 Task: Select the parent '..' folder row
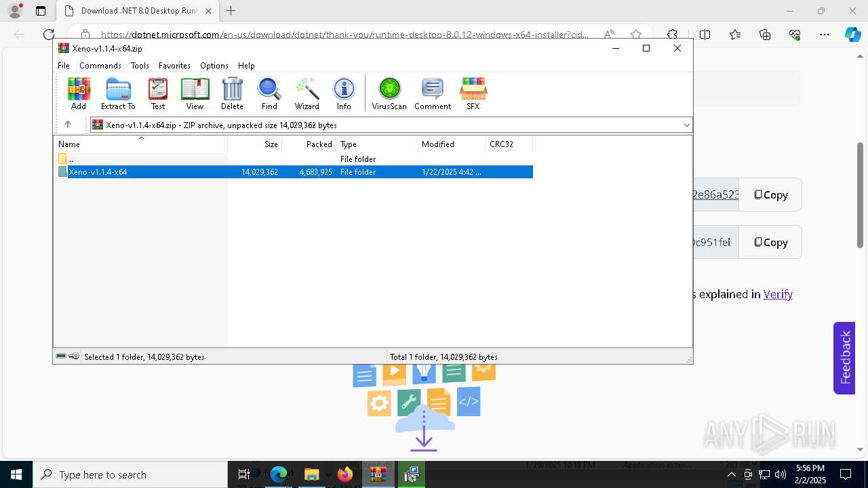pyautogui.click(x=294, y=159)
